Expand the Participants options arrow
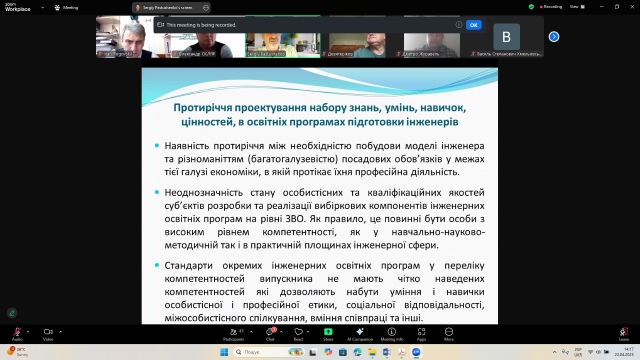Screen dimensions: 640x360 (x=251, y=331)
